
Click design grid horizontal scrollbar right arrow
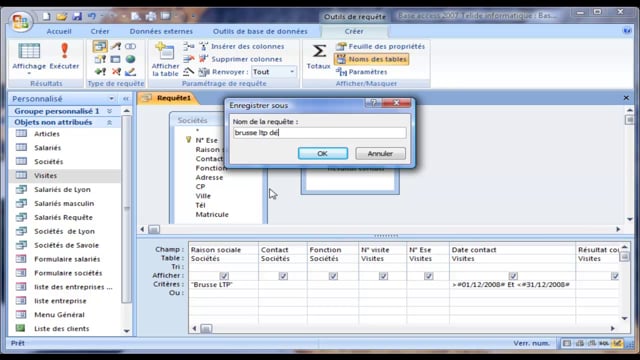(612, 329)
